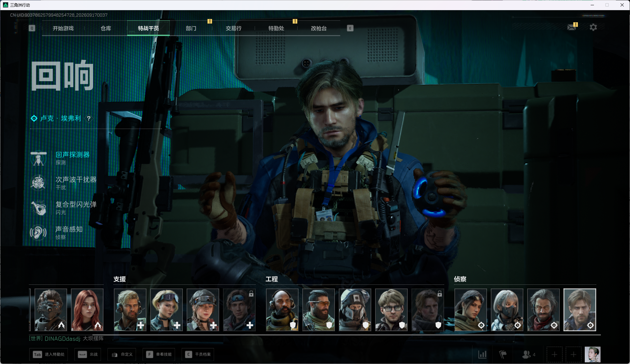Click the 回声探测器 skill name

click(x=72, y=155)
